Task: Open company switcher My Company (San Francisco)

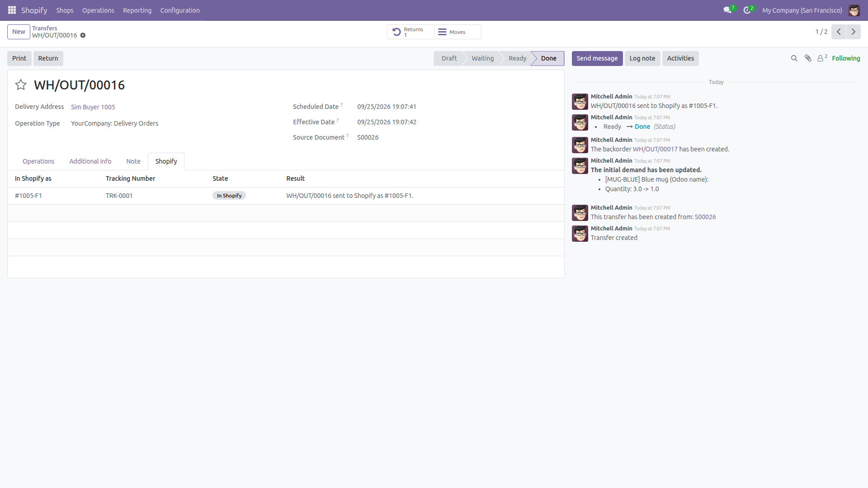Action: point(802,10)
